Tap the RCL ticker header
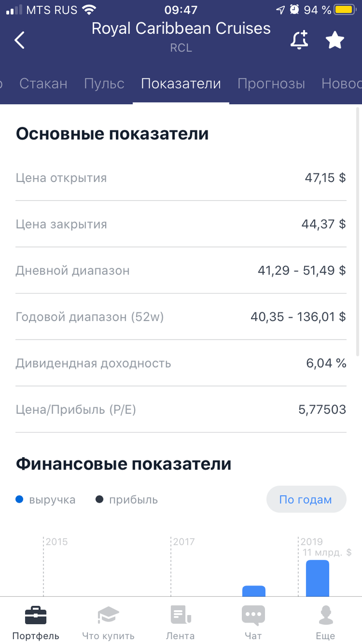362x644 pixels. (181, 48)
